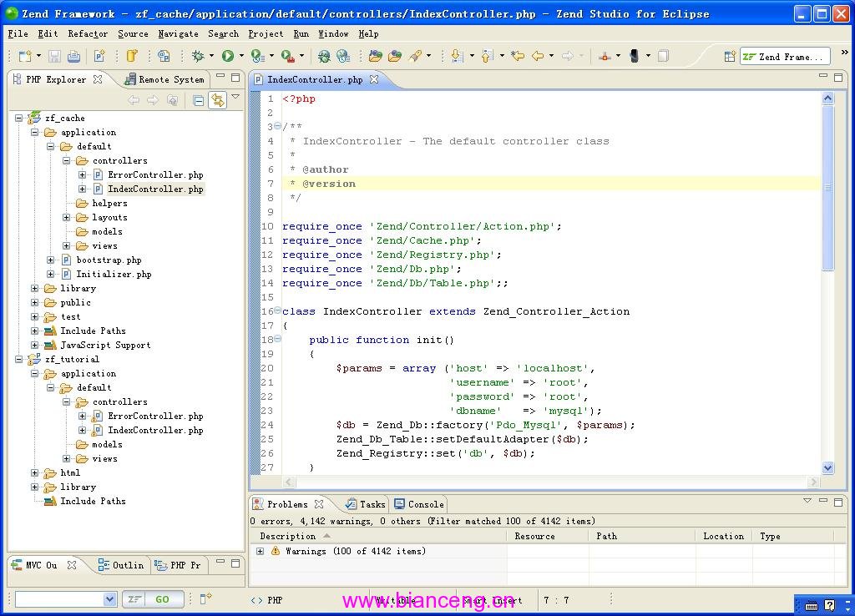855x616 pixels.
Task: Collapse the class fold marker on line 16
Action: [277, 311]
